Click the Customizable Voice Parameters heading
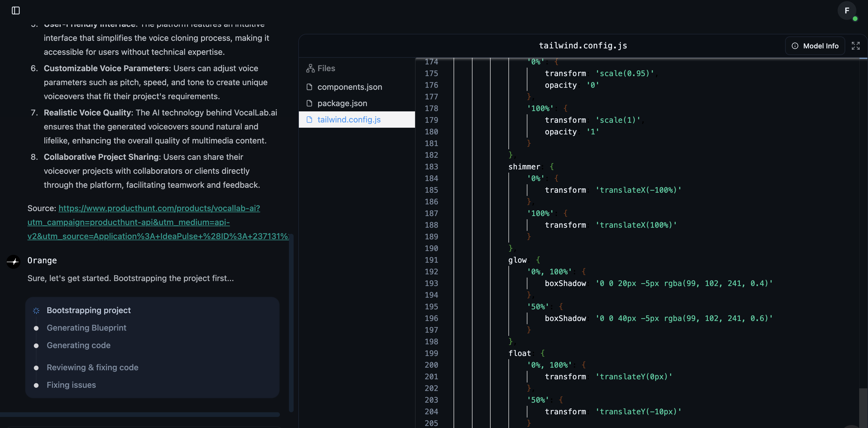868x428 pixels. [x=107, y=68]
